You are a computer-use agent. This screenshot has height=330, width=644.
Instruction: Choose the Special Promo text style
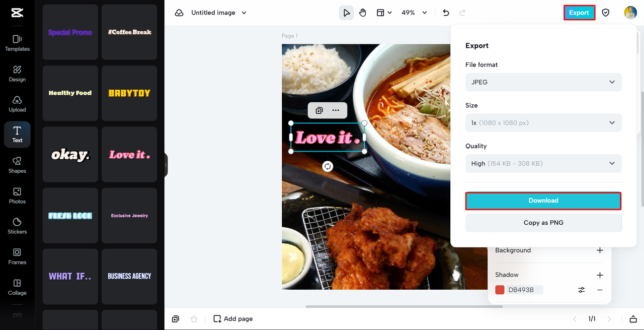coord(70,32)
